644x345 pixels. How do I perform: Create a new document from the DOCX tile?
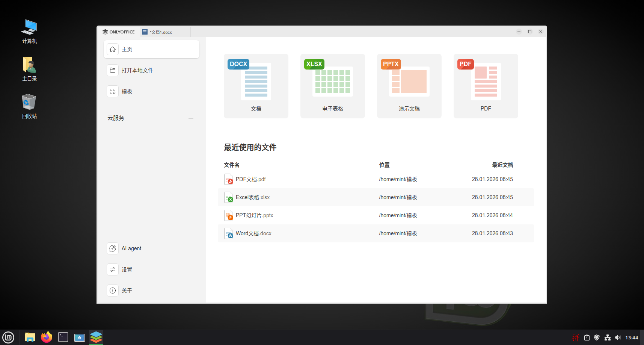click(256, 86)
